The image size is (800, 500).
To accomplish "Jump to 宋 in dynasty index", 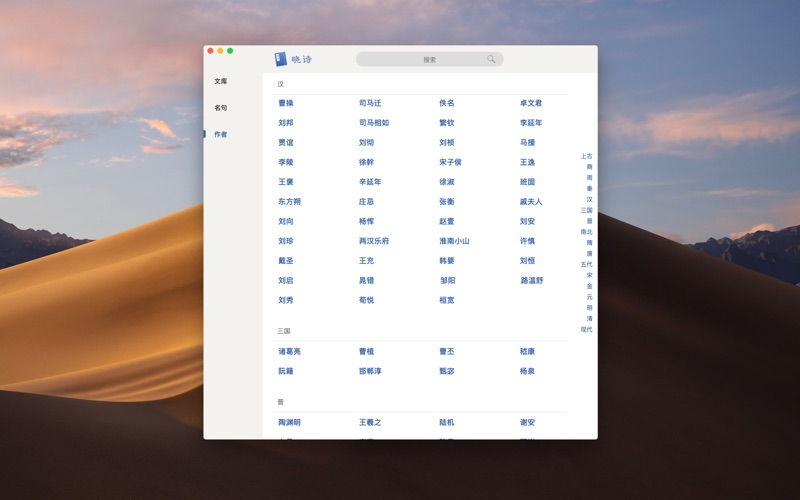I will (589, 275).
